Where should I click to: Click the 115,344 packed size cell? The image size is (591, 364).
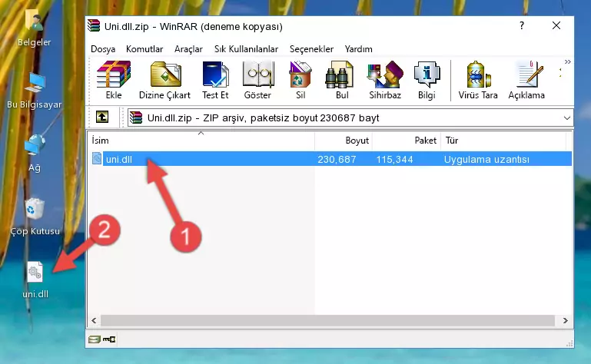click(394, 160)
